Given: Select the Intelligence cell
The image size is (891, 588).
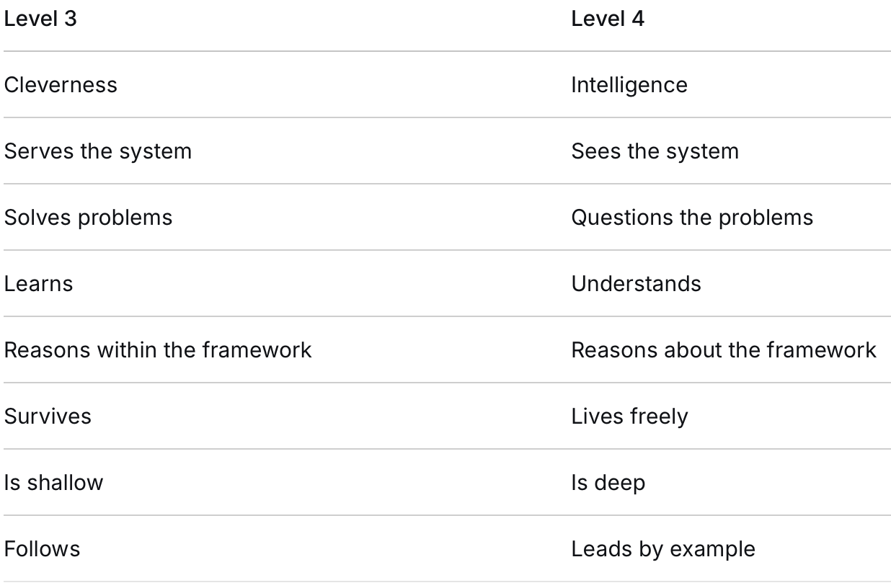Looking at the screenshot, I should [629, 85].
